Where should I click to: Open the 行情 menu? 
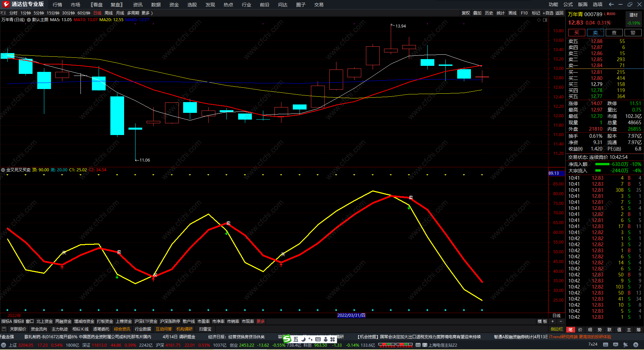coord(57,5)
